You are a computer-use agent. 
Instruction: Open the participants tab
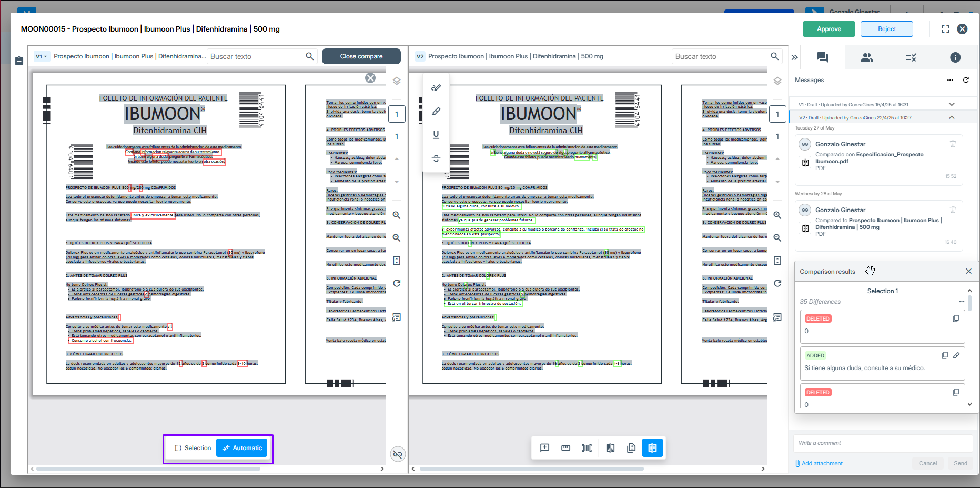tap(866, 57)
